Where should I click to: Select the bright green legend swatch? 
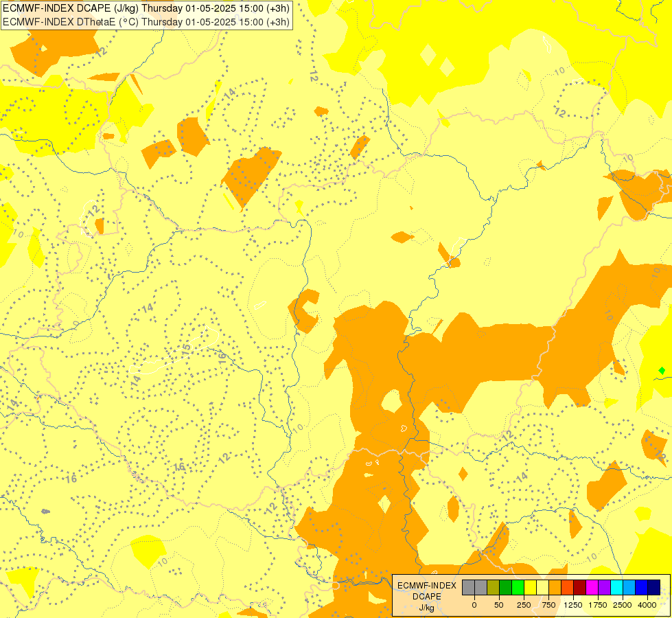[518, 588]
